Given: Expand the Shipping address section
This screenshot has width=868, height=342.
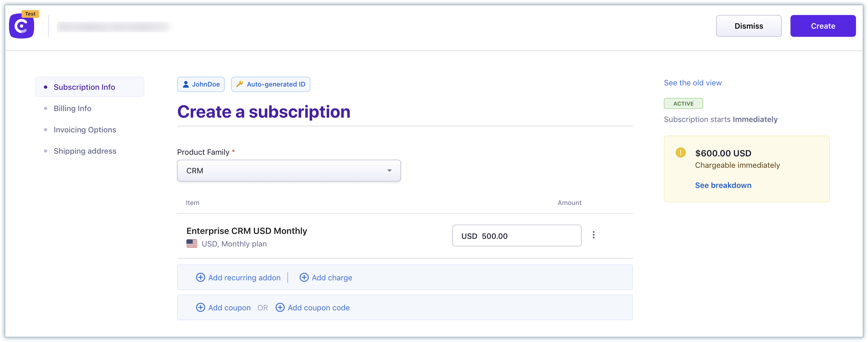Looking at the screenshot, I should [85, 150].
